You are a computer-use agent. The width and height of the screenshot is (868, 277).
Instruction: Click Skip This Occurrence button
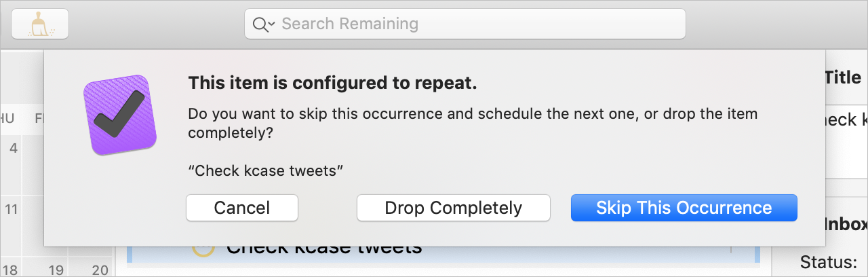click(x=684, y=208)
